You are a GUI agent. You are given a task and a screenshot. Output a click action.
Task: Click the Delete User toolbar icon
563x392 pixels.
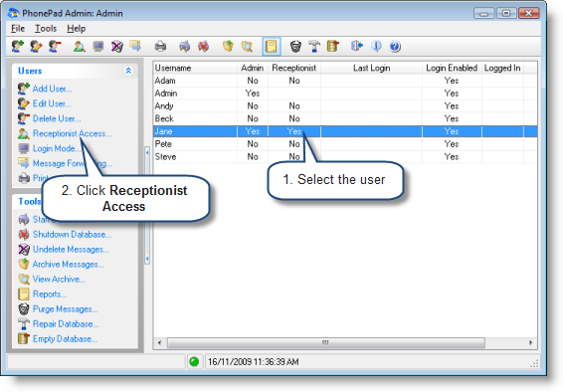[55, 47]
